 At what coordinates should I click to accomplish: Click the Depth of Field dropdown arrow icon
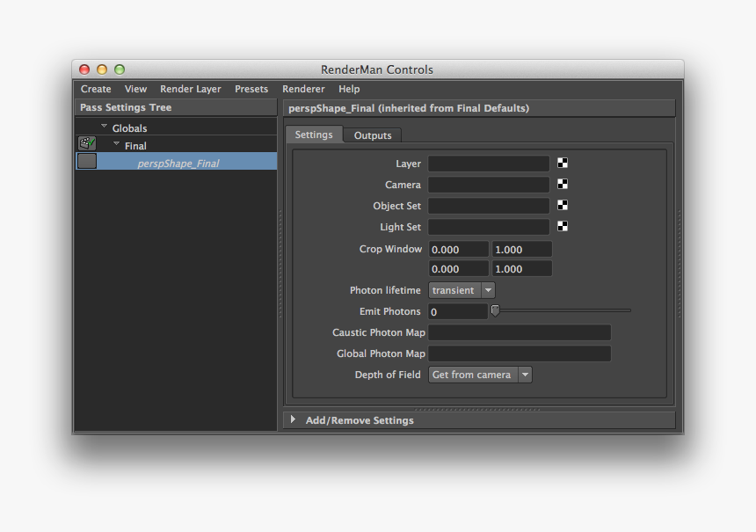click(x=525, y=374)
